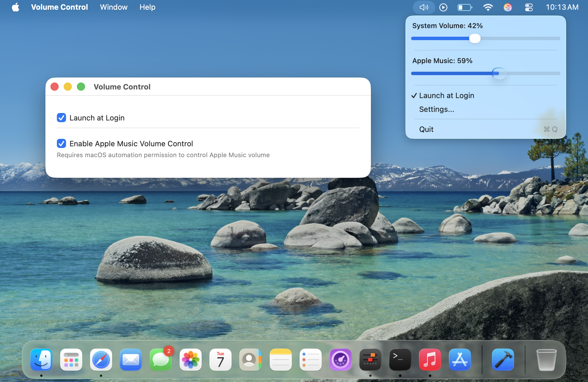The height and width of the screenshot is (382, 588).
Task: Open the Help menu
Action: click(147, 7)
